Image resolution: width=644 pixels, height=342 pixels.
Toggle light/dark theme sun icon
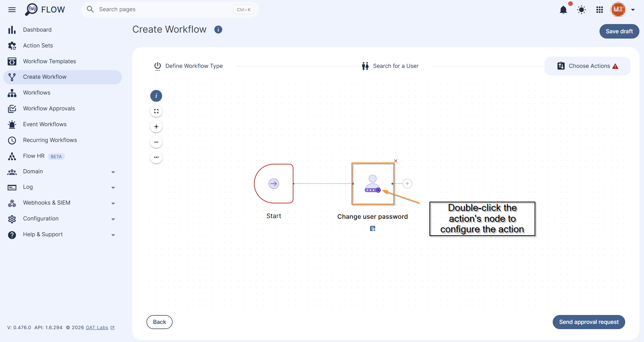(x=581, y=10)
